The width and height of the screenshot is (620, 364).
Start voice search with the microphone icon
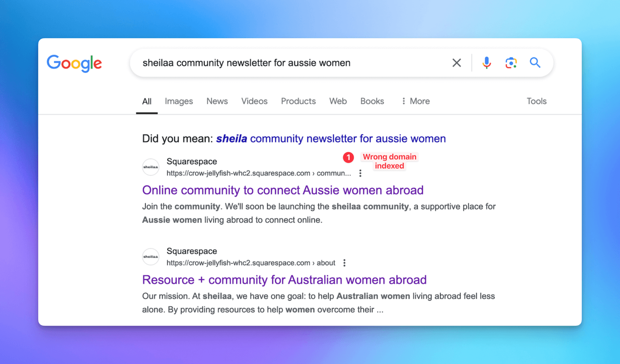pyautogui.click(x=486, y=63)
